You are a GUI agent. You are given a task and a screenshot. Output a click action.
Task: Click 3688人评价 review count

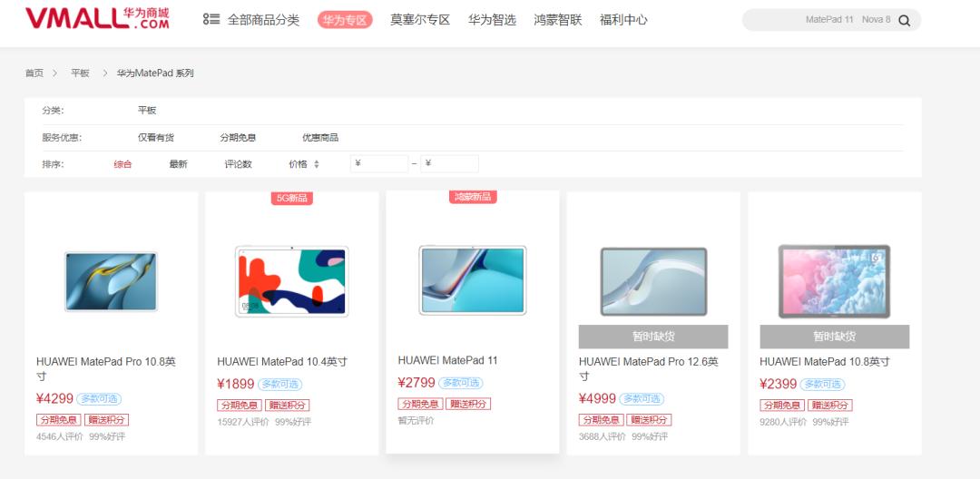pos(602,436)
